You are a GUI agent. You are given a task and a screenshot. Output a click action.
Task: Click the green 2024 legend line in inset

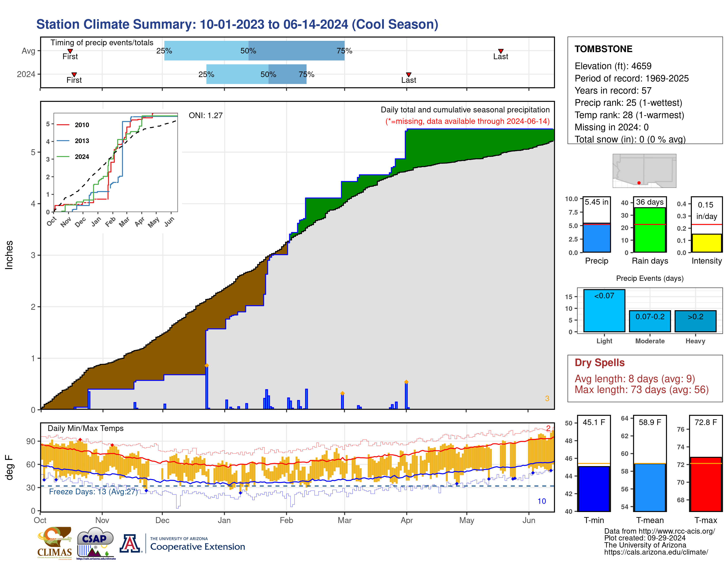click(x=63, y=157)
